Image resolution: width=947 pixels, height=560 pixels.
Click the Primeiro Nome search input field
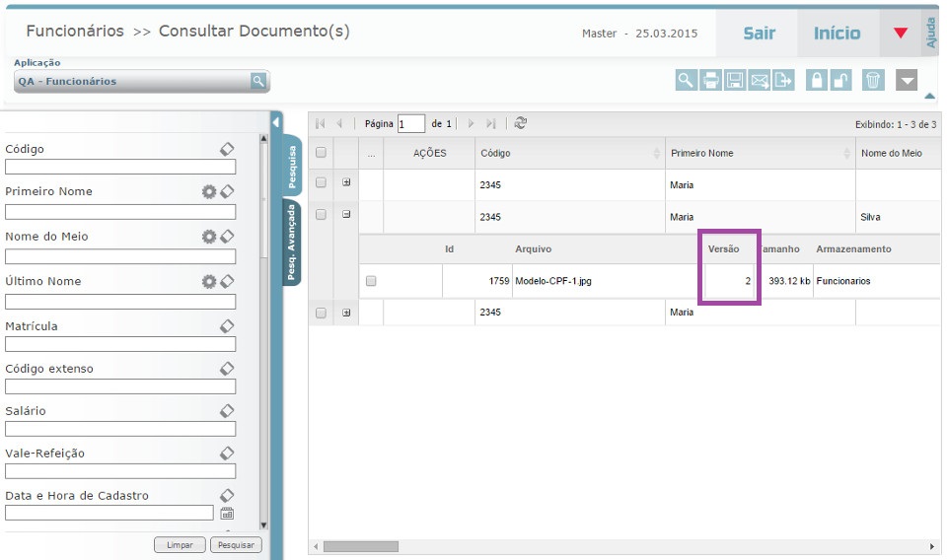(120, 212)
